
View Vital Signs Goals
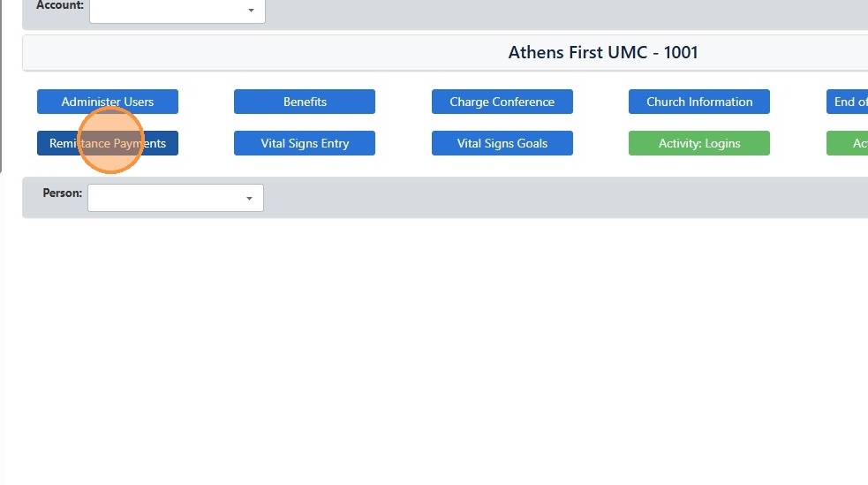502,143
